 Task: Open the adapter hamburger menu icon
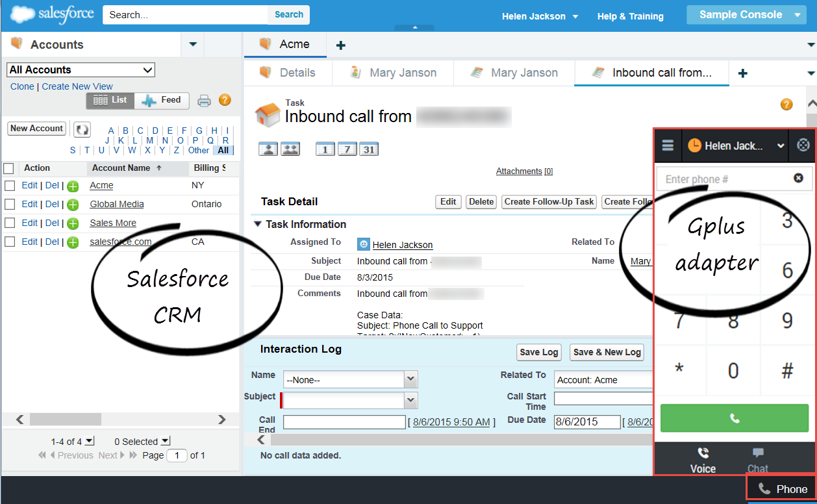click(668, 146)
